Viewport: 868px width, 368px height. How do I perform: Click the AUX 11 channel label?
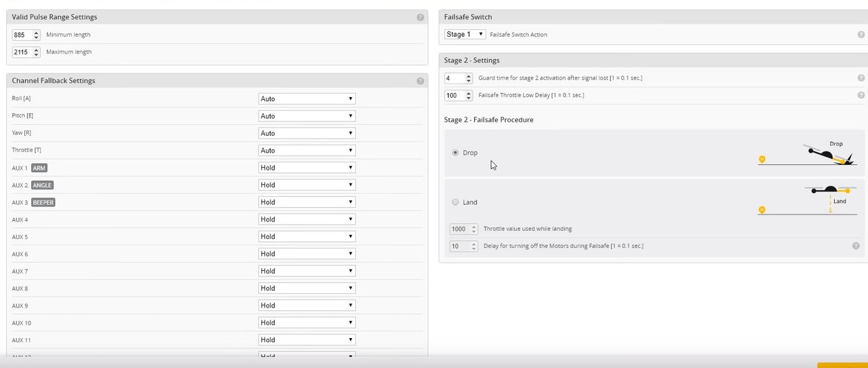[x=22, y=340]
